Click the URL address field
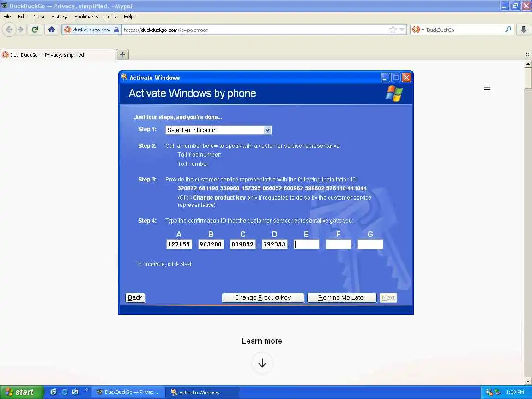 point(254,30)
